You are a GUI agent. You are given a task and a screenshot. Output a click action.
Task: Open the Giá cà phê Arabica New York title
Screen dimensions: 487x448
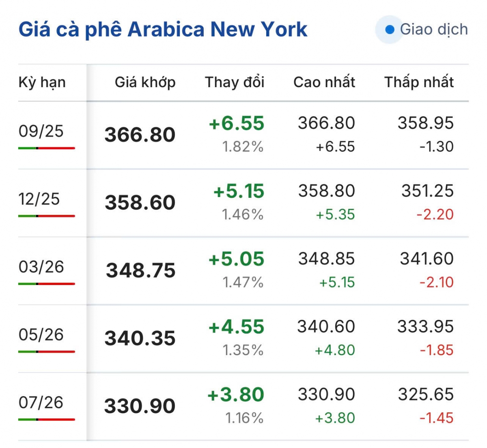pos(163,30)
